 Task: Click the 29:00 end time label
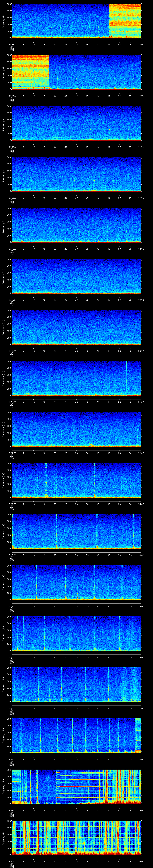coord(141,810)
